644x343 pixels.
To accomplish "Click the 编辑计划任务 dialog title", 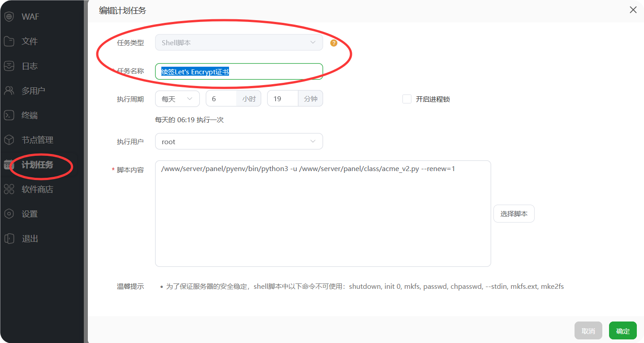I will (x=122, y=10).
